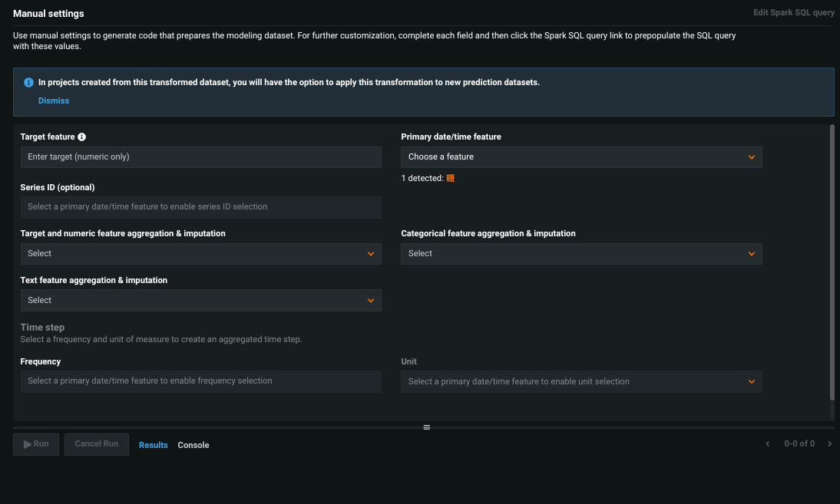Open the Unit dropdown
Image resolution: width=840 pixels, height=504 pixels.
[x=580, y=382]
